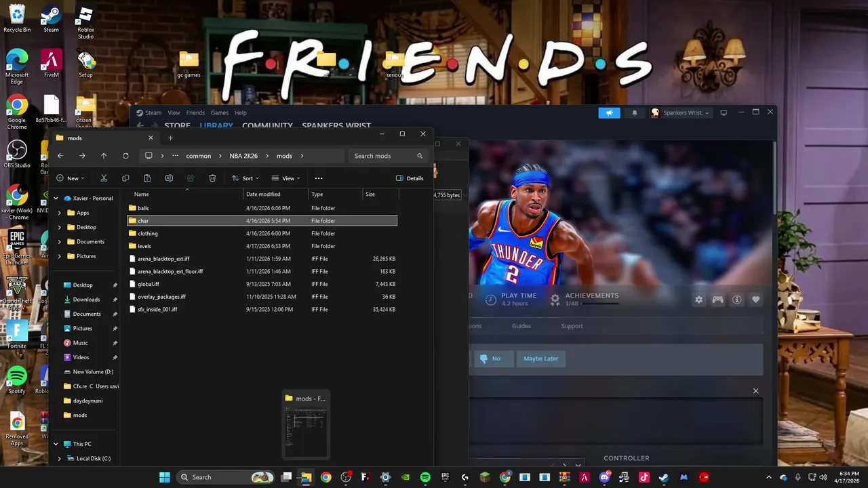Open OBS Studio desktop shortcut
Viewport: 868px width, 488px height.
tap(17, 154)
